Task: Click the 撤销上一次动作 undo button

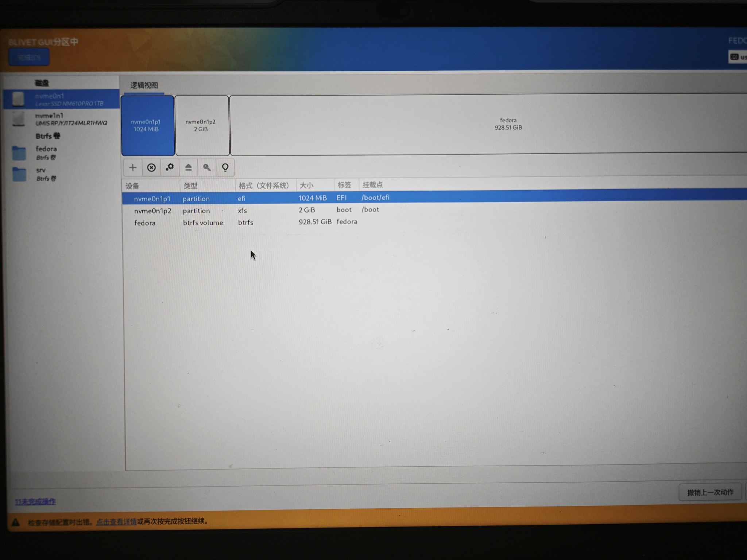Action: (710, 492)
